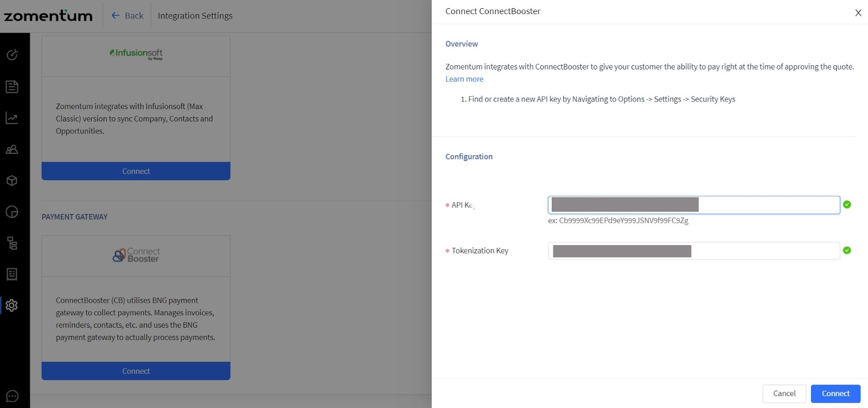Open the analytics chart icon in sidebar
Viewport: 868px width, 408px height.
(12, 118)
